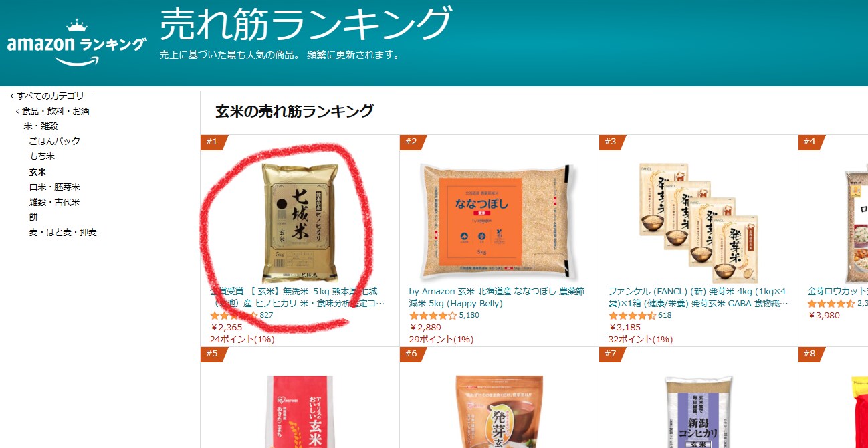868x448 pixels.
Task: Open by Amazon 玄米 ななつぼし product link
Action: tap(496, 298)
